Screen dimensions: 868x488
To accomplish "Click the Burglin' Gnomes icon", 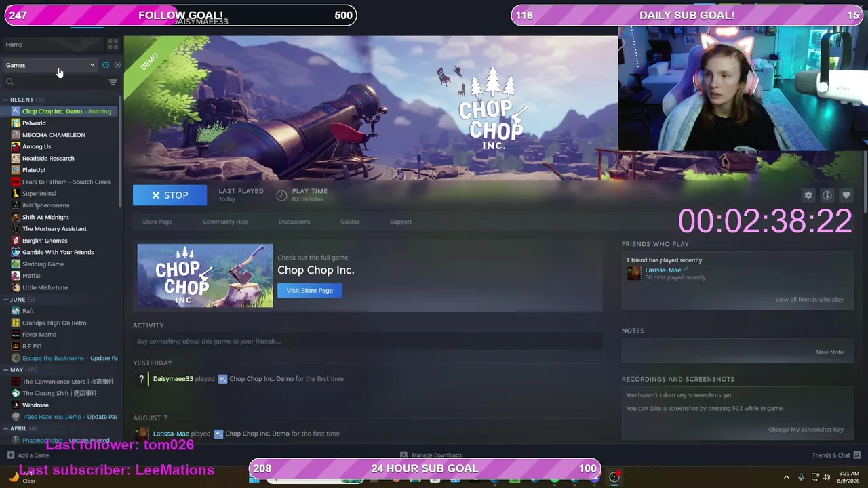I will coord(16,241).
